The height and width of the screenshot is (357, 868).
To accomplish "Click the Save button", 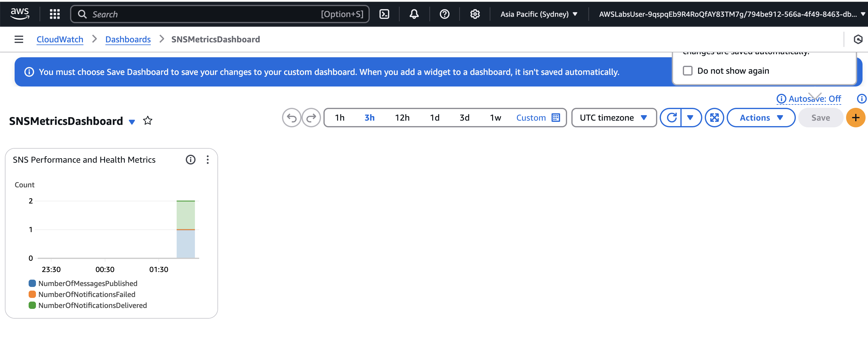I will coord(820,118).
